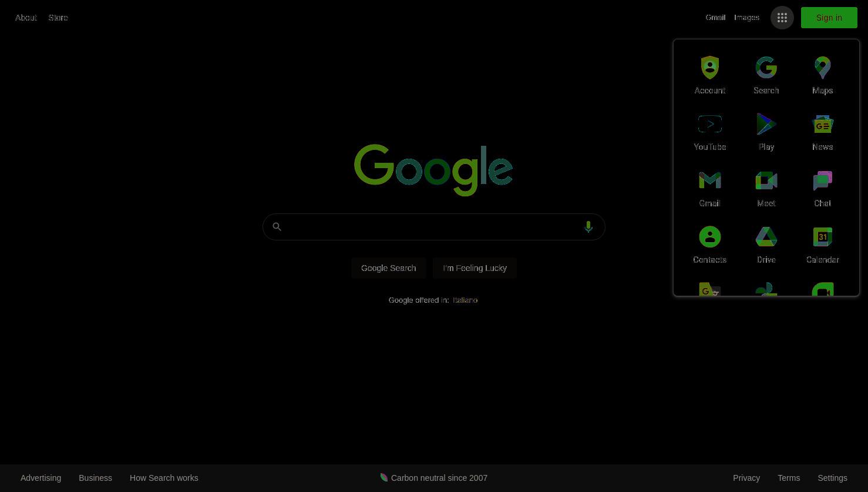Close the Google apps grid launcher
Screen dimensions: 868x492
(x=782, y=18)
